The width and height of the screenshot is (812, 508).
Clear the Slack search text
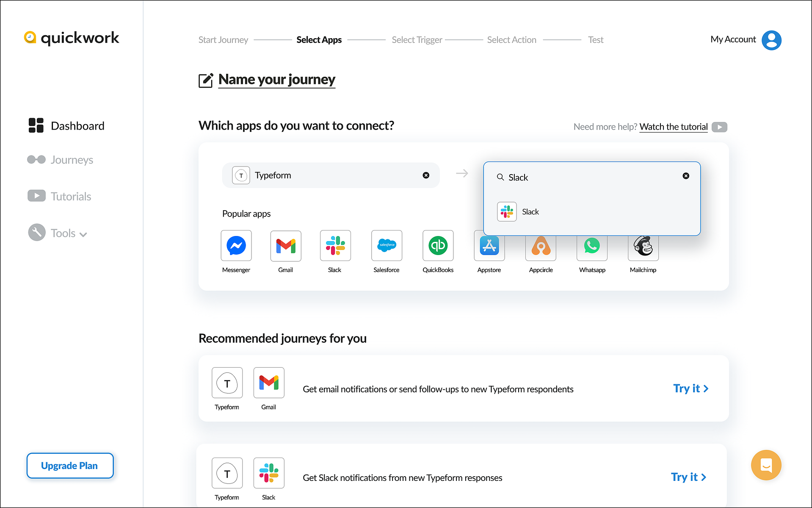click(x=686, y=176)
